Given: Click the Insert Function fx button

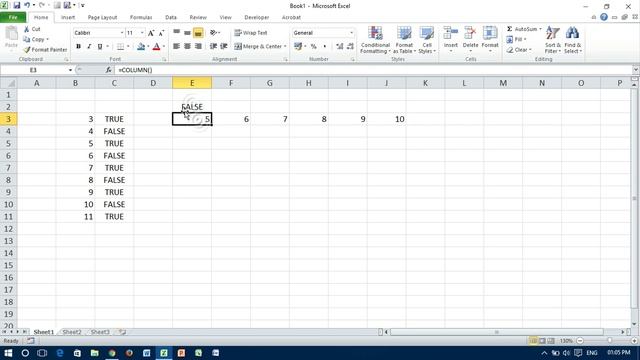Looking at the screenshot, I should coord(108,70).
